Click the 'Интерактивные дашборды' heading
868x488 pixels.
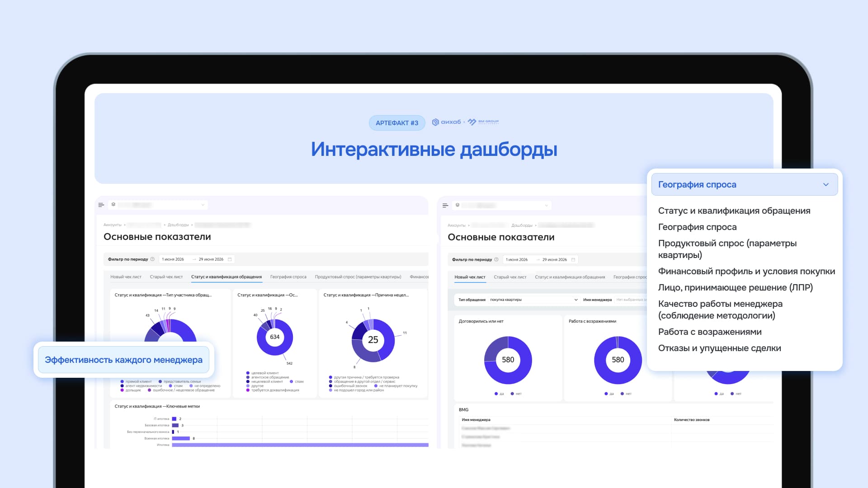[x=434, y=149]
